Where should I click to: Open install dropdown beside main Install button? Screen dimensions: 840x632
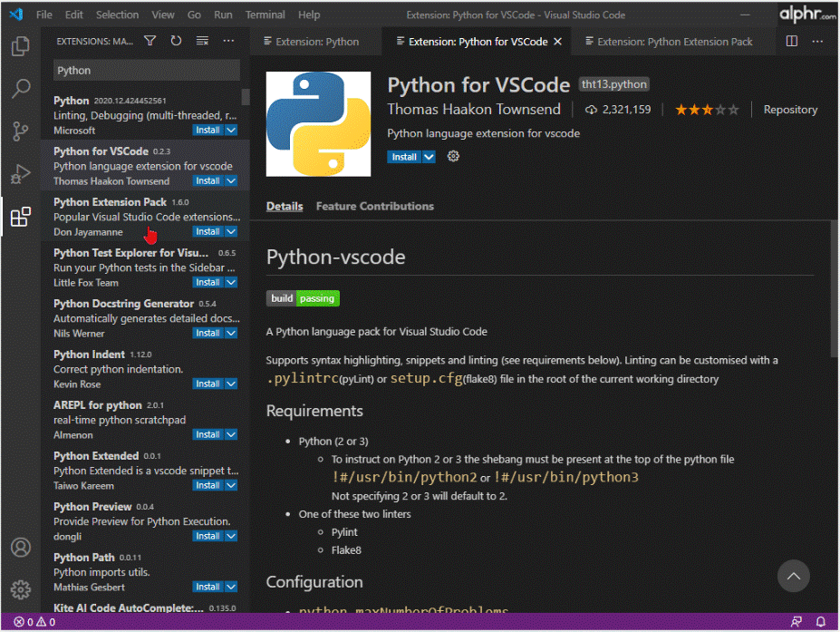pos(430,157)
